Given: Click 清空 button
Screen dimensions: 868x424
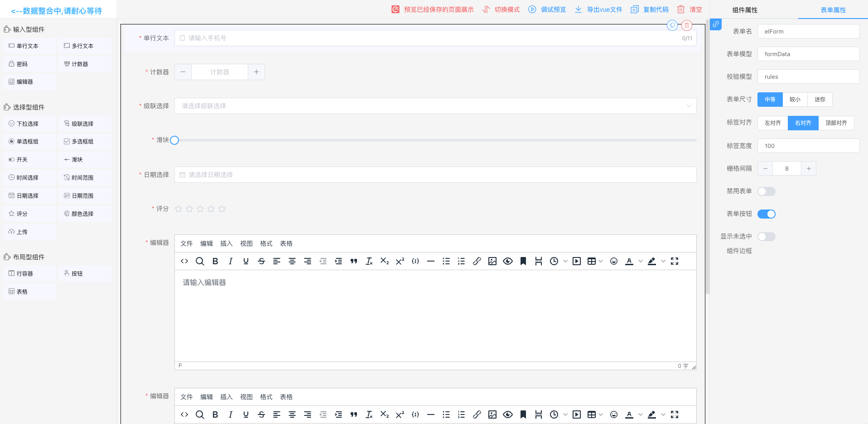Looking at the screenshot, I should pyautogui.click(x=690, y=10).
